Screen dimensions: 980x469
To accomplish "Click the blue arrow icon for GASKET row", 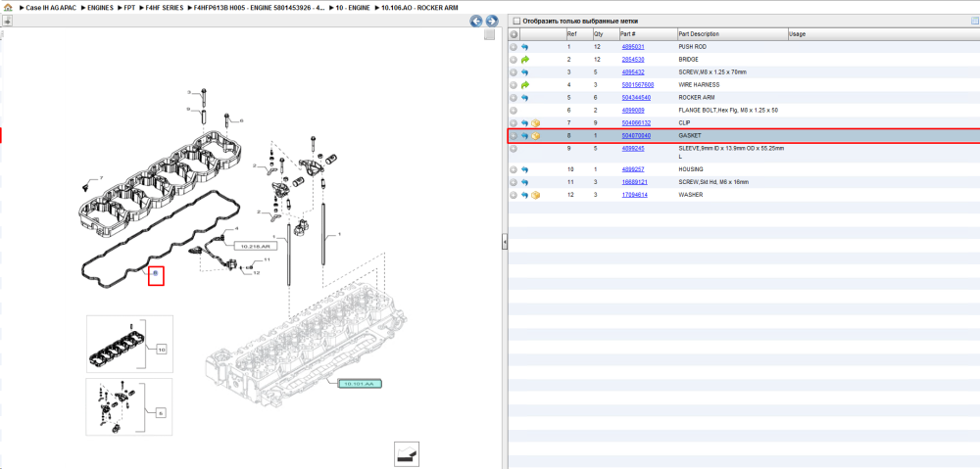I will tap(525, 135).
